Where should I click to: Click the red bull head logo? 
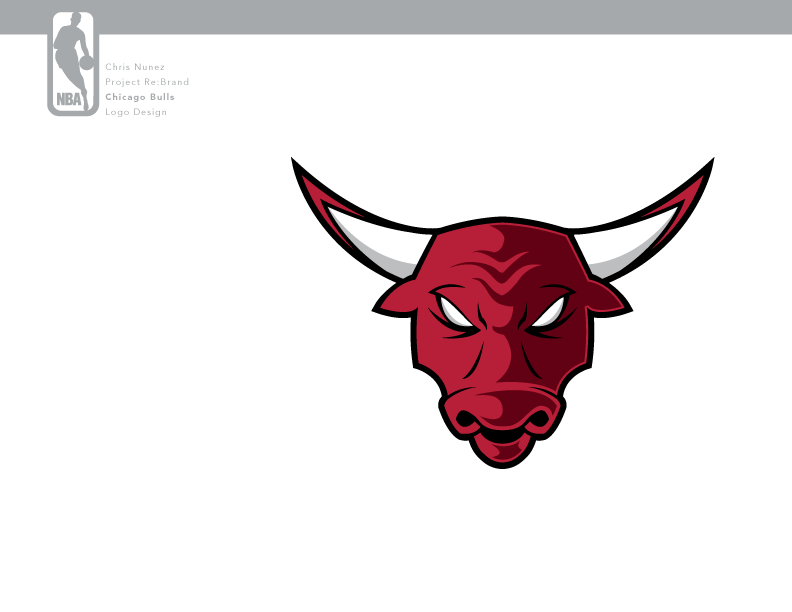point(503,313)
